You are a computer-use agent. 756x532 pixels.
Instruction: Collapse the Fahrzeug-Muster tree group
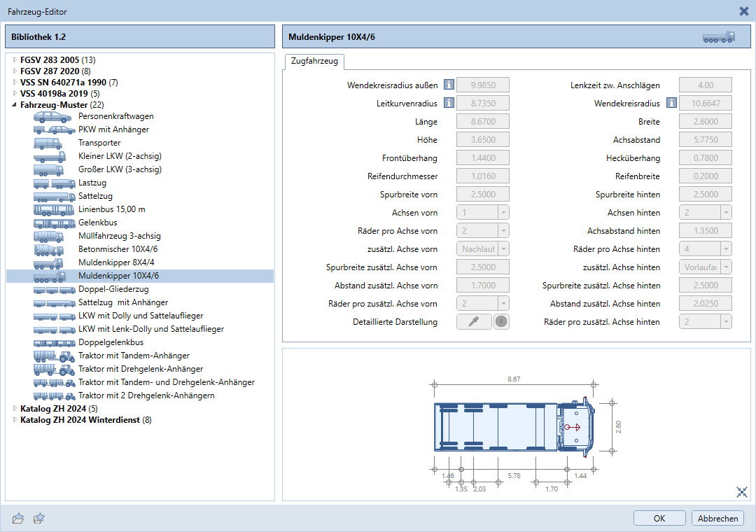[x=15, y=104]
